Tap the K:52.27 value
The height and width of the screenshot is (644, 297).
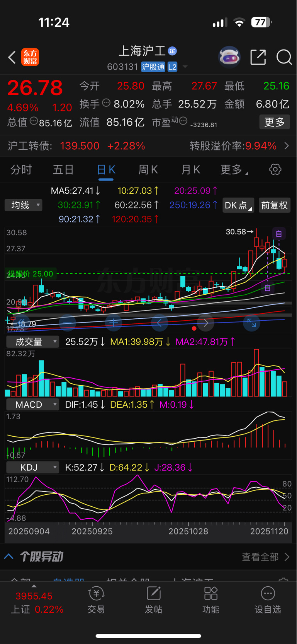[85, 467]
